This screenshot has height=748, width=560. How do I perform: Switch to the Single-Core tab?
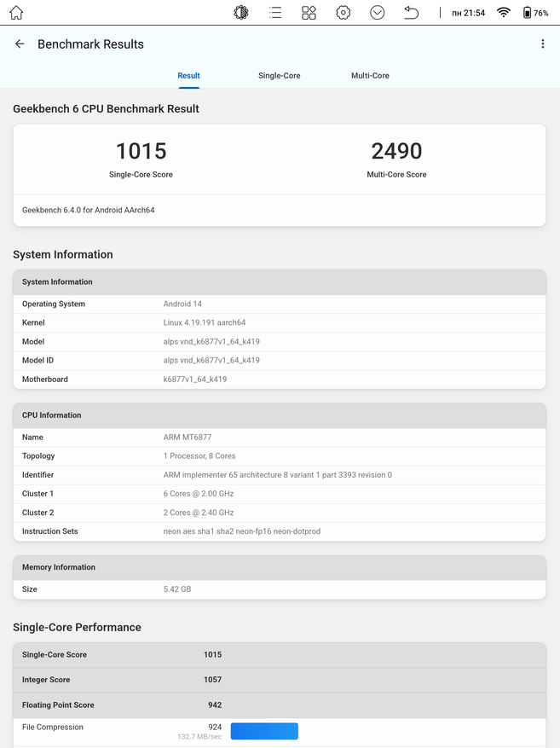click(280, 75)
